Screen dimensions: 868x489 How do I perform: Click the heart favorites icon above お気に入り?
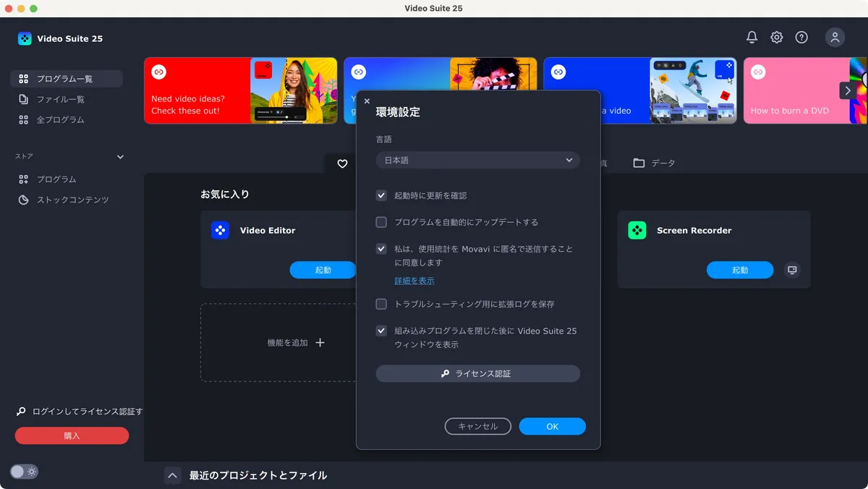(341, 163)
